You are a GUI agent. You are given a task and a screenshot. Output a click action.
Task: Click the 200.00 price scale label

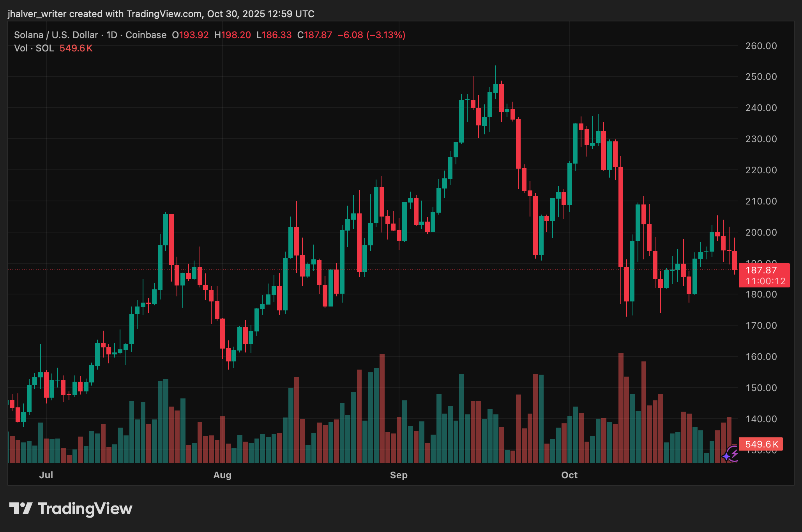(761, 233)
